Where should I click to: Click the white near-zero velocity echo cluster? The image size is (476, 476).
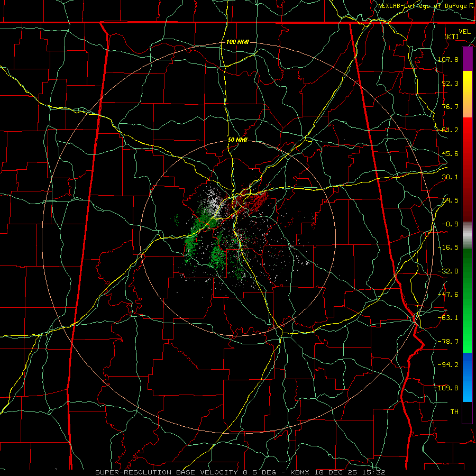pos(214,202)
